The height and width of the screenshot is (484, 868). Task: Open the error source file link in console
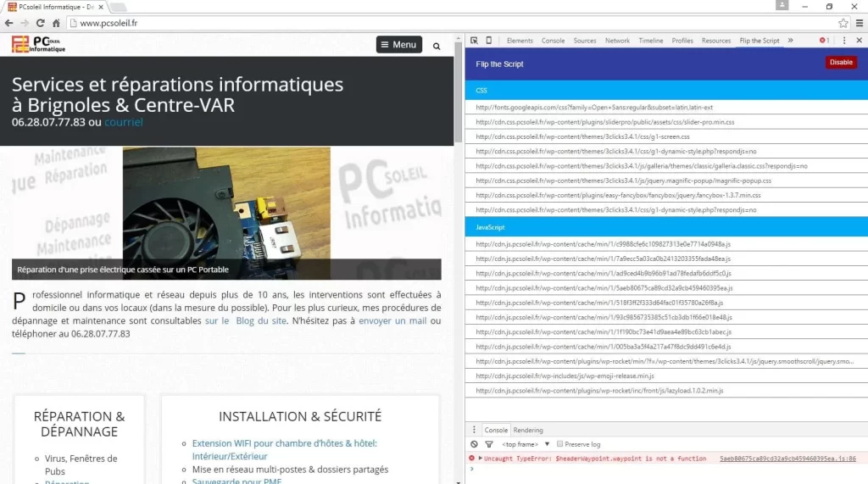[787, 459]
